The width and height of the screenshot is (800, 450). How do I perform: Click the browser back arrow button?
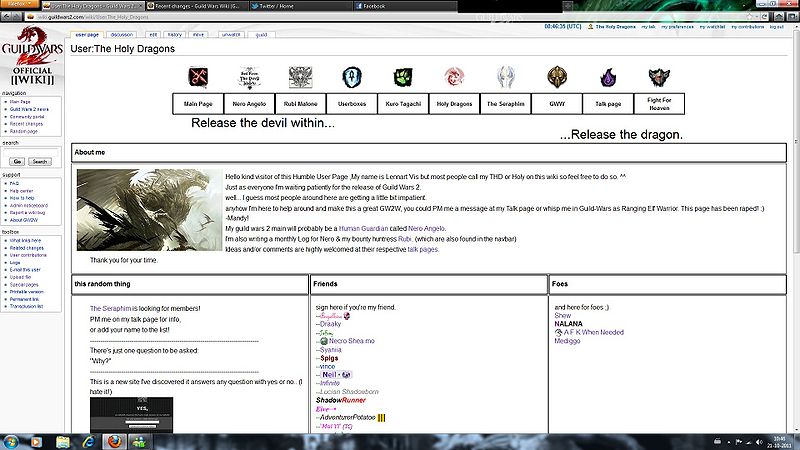point(7,17)
